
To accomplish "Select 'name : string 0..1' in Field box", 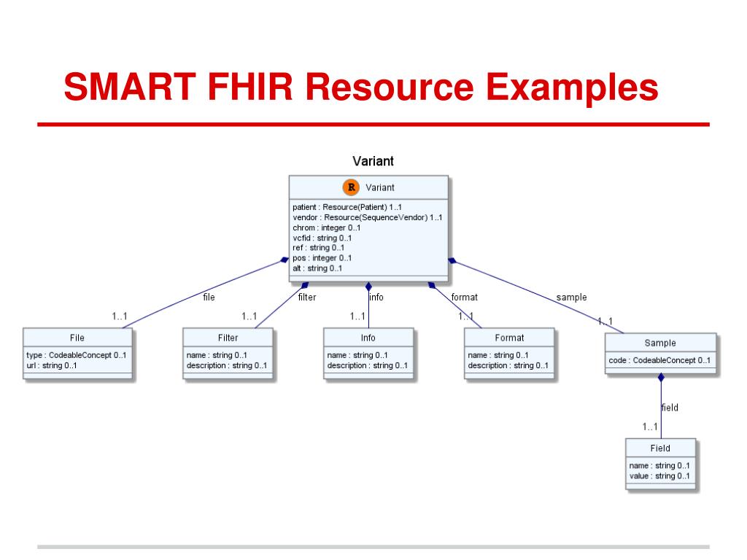I will (x=659, y=466).
